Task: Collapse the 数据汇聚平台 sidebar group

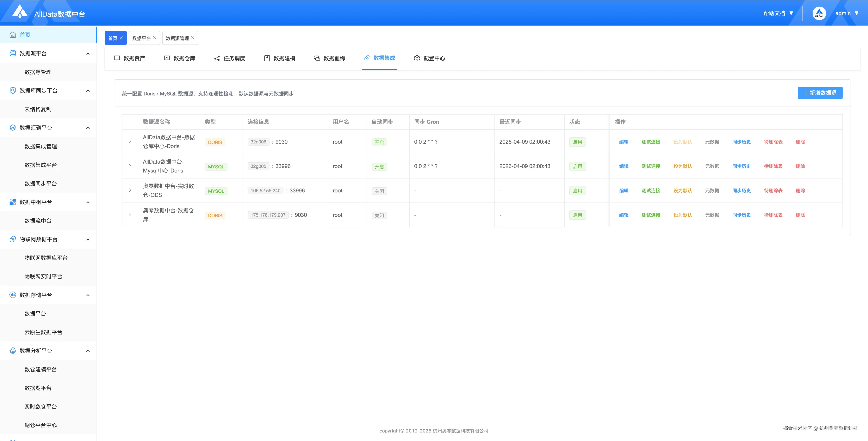Action: (88, 128)
